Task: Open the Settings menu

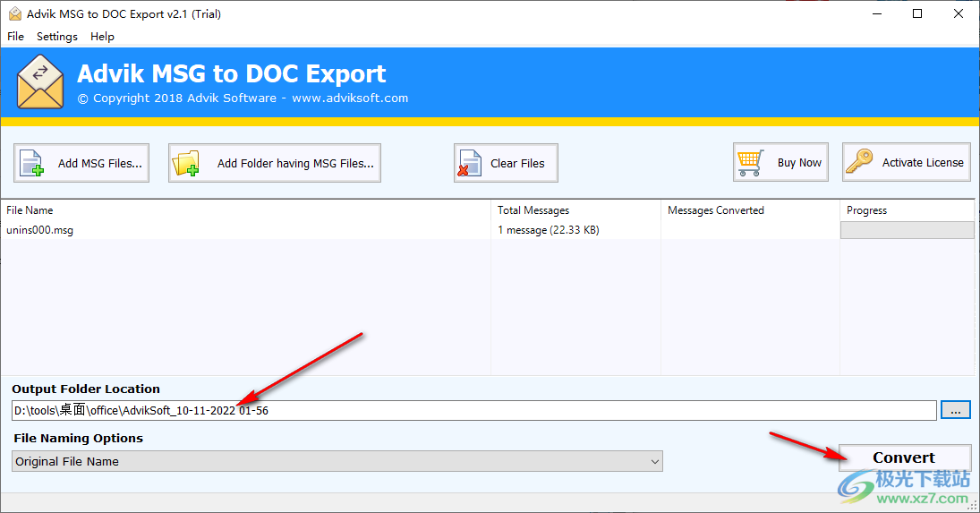Action: click(57, 36)
